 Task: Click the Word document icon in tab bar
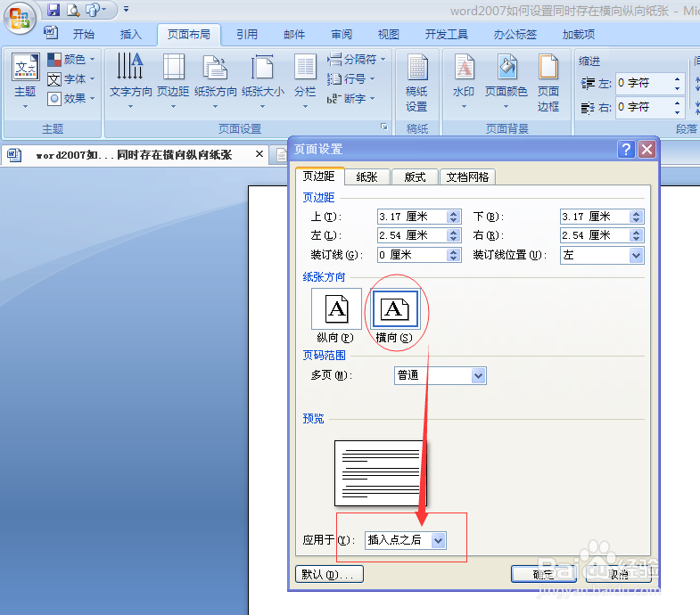(x=14, y=154)
